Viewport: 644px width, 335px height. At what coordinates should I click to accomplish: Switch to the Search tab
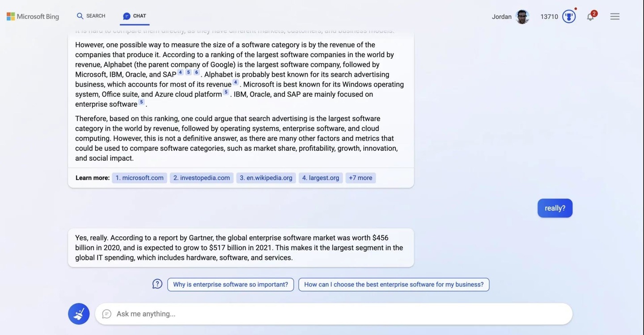pyautogui.click(x=91, y=16)
